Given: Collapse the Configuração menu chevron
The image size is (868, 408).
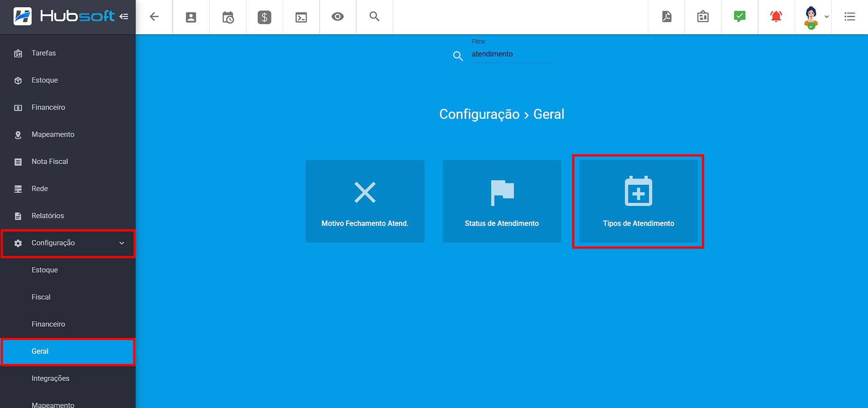Looking at the screenshot, I should point(122,243).
